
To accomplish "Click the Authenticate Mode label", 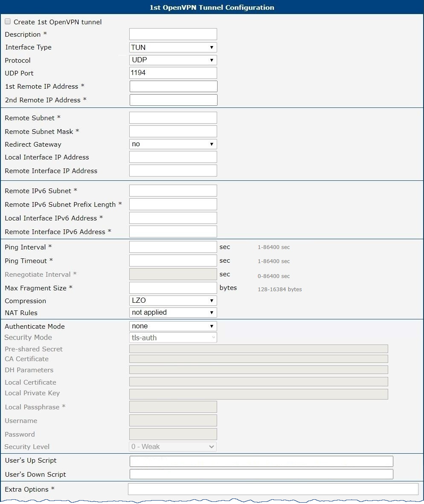I will (x=35, y=326).
